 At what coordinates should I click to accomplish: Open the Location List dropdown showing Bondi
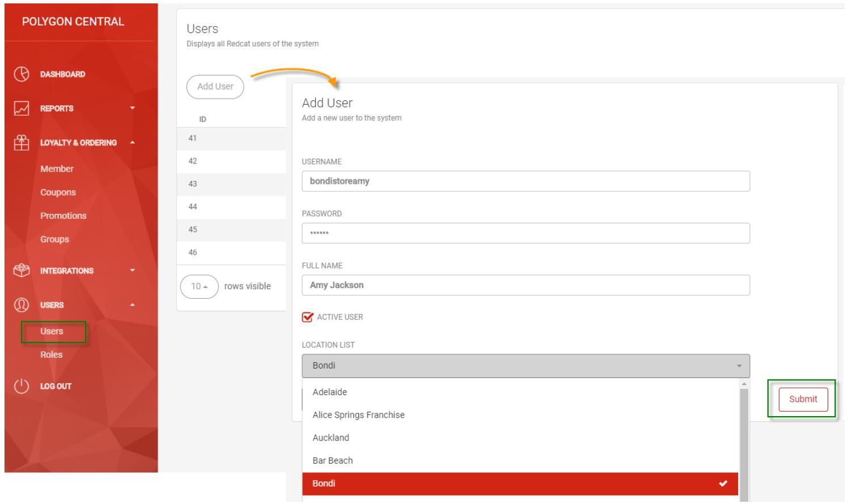[x=525, y=366]
